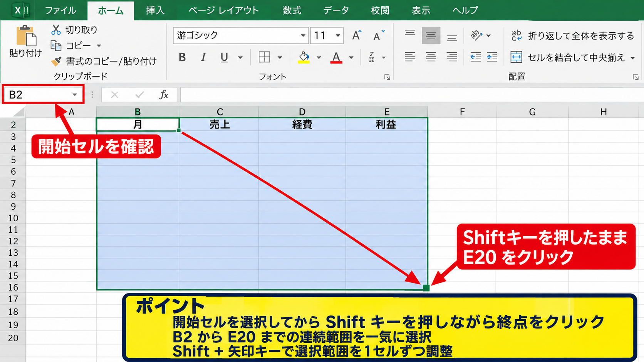Click セルを結合して中央揃え button
This screenshot has height=362, width=644.
(x=568, y=57)
